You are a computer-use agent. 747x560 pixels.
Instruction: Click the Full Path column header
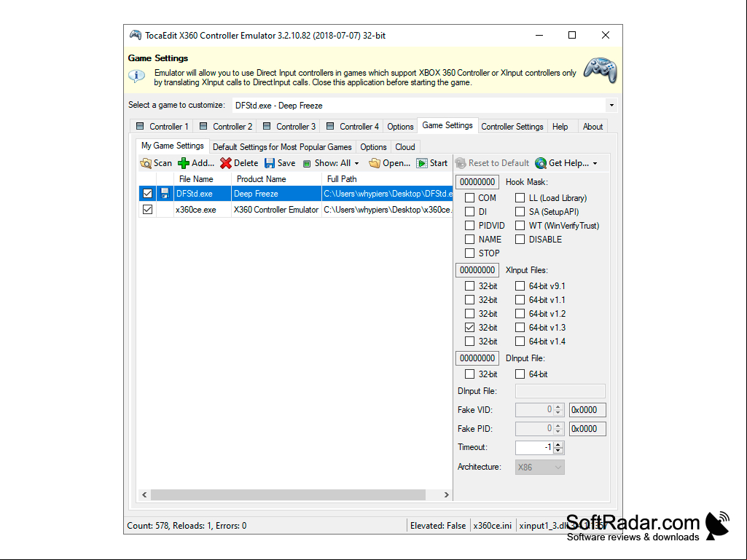pos(387,179)
